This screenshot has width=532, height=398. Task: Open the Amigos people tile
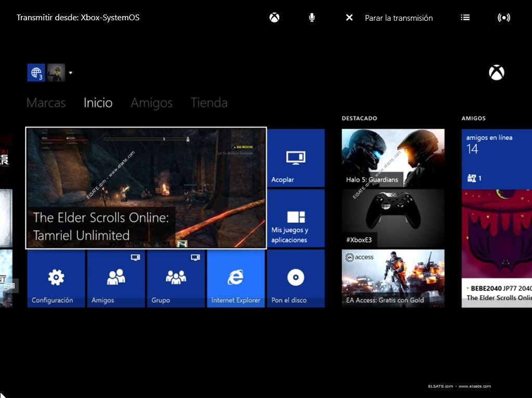click(116, 278)
